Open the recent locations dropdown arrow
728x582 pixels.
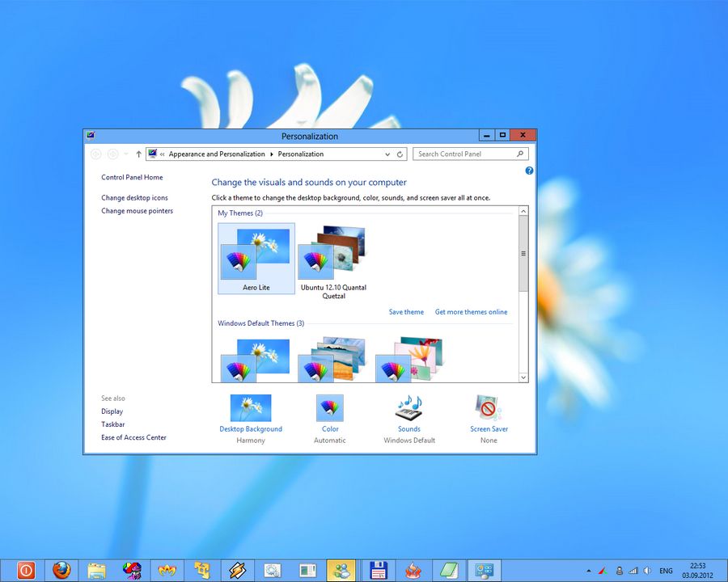[126, 154]
